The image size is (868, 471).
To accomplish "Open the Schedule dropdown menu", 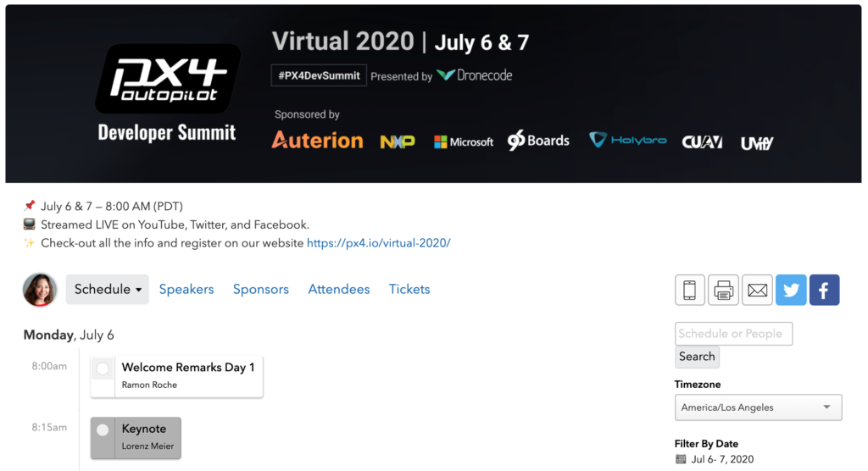I will 108,289.
